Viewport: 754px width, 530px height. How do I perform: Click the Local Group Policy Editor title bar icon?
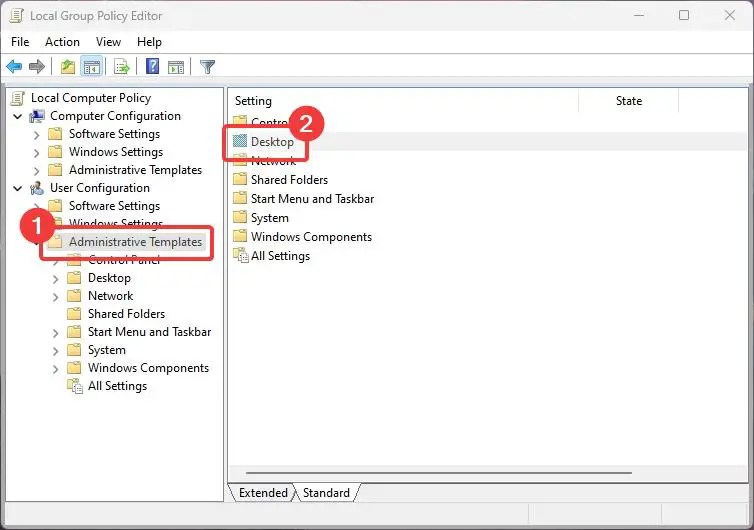17,15
